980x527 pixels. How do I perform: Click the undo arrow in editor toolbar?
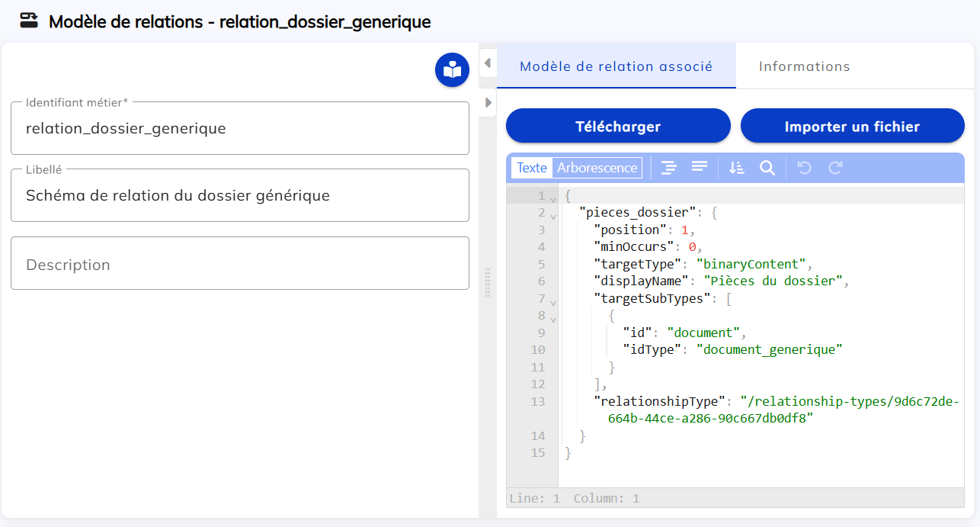pyautogui.click(x=804, y=168)
